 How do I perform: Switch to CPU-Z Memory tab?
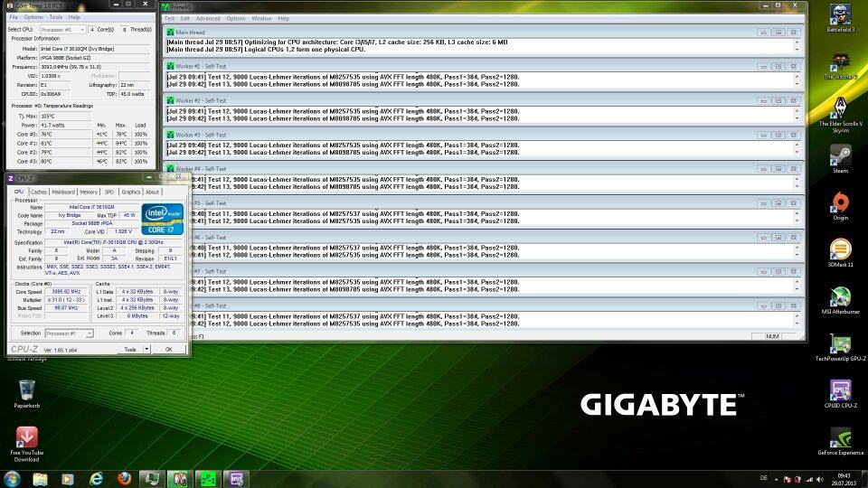pos(89,192)
